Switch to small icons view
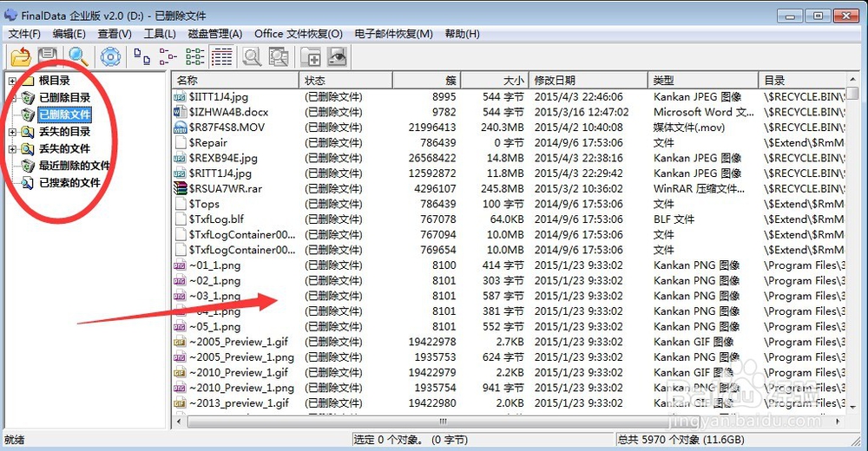This screenshot has width=868, height=451. click(x=168, y=56)
